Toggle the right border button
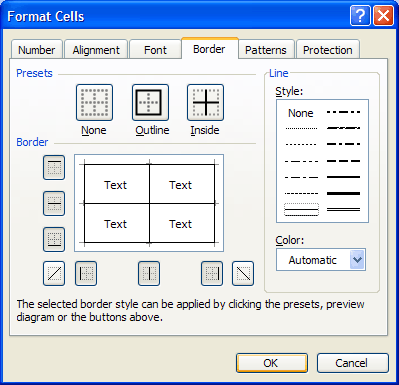 (212, 274)
